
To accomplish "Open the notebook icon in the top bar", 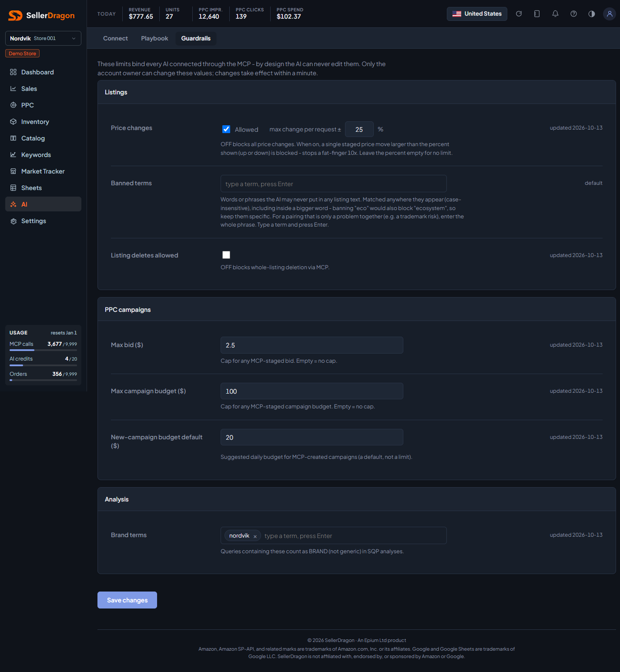I will coord(537,14).
